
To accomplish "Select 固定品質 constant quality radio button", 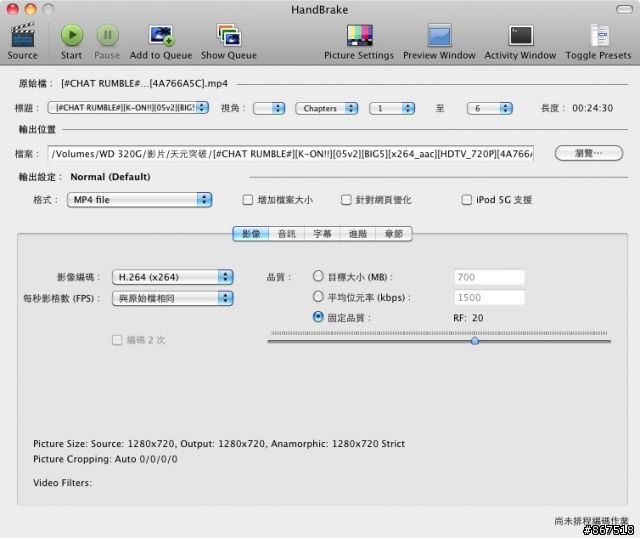I will click(318, 317).
